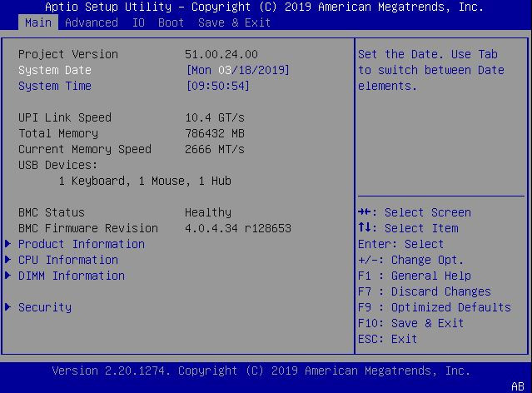This screenshot has width=532, height=393.
Task: Open the Product Information submenu
Action: [x=82, y=244]
